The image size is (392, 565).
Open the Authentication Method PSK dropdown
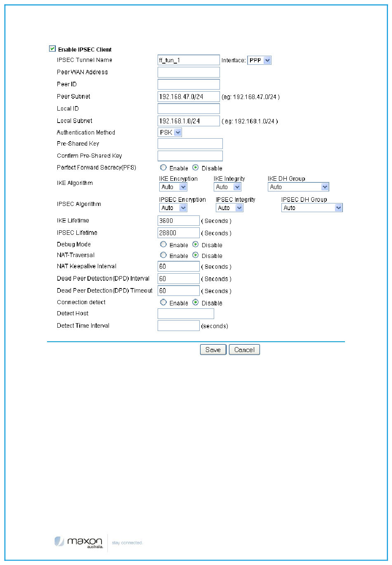(x=170, y=132)
